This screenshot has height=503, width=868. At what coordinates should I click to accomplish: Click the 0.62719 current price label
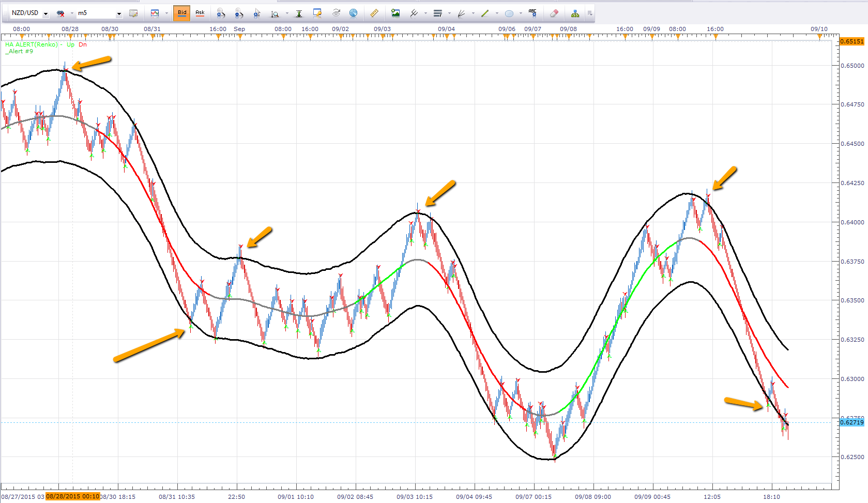point(851,422)
